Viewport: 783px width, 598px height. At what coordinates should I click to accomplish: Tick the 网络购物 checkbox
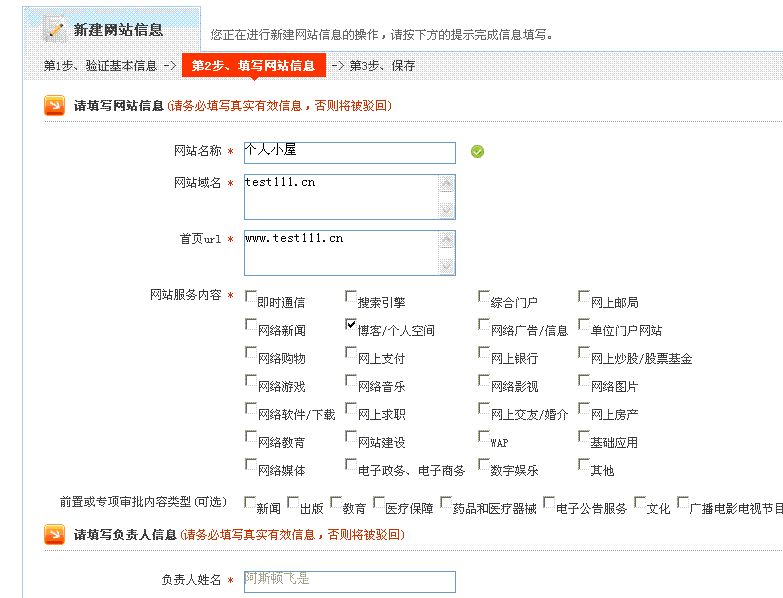(x=251, y=353)
